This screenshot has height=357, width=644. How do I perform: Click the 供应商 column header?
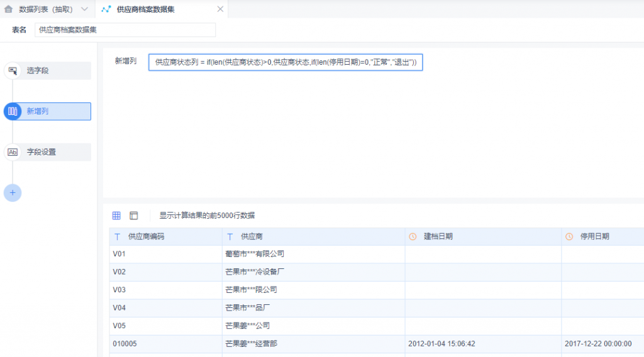[313, 236]
